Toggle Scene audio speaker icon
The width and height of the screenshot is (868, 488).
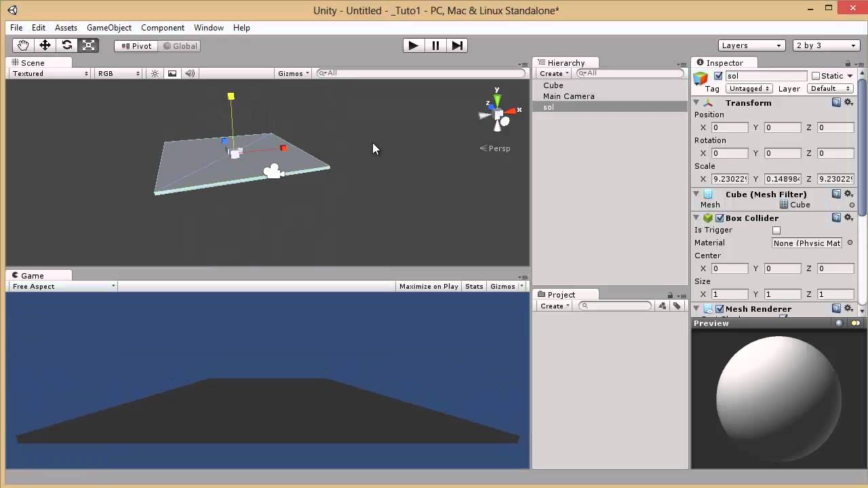pyautogui.click(x=190, y=73)
